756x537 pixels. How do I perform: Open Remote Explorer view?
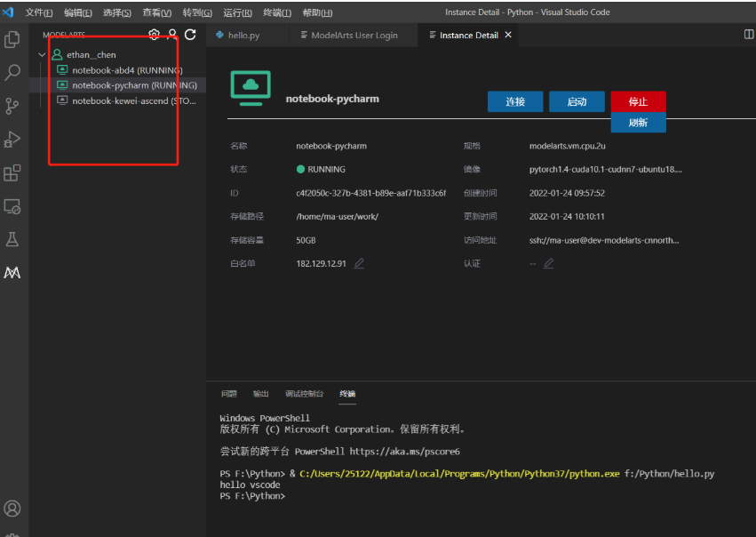pos(12,206)
